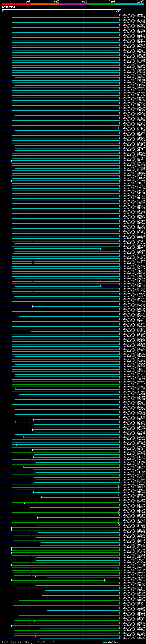
Task: Click the query end position 438
Action: (118, 11)
